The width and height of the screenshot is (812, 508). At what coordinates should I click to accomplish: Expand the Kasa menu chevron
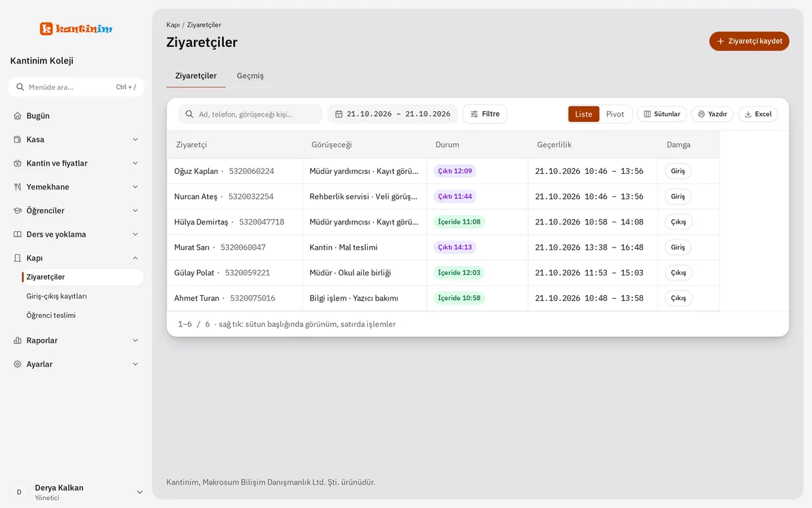135,139
